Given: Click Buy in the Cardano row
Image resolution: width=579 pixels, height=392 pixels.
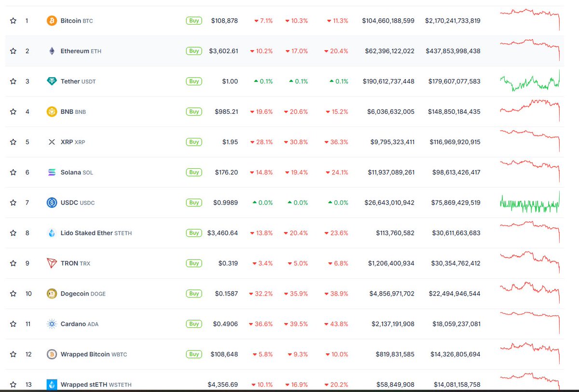Looking at the screenshot, I should [x=194, y=324].
